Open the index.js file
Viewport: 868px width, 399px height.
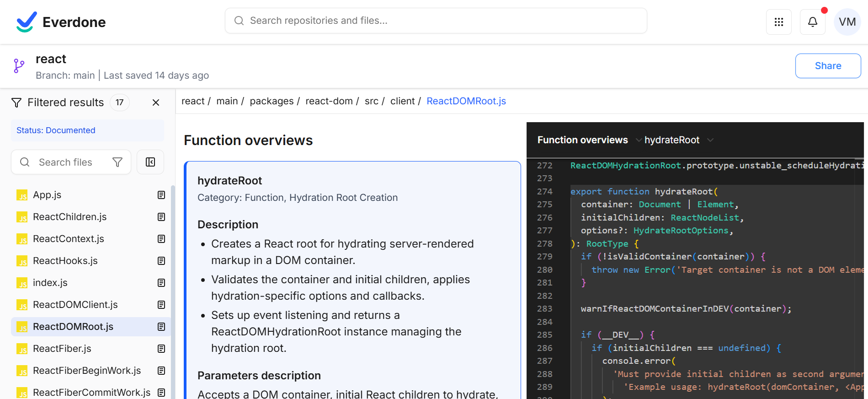coord(91,283)
